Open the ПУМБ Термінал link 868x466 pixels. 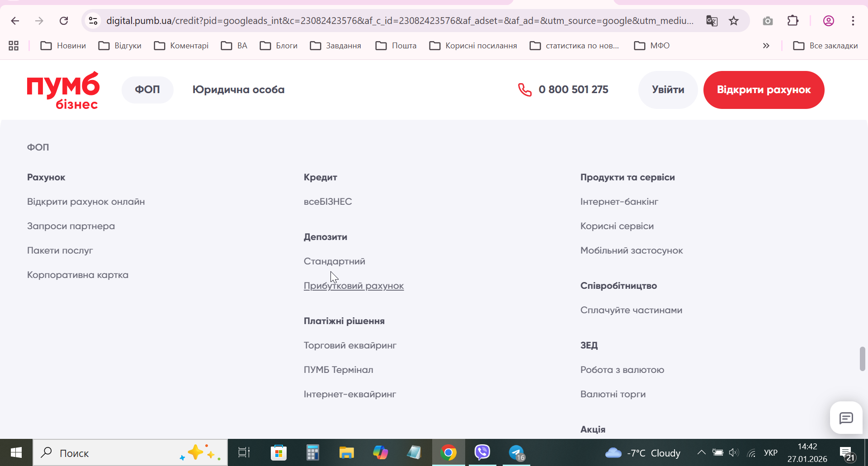(x=339, y=370)
